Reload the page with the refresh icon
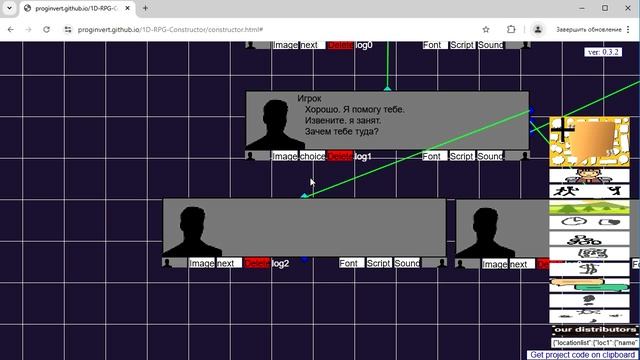 [x=47, y=29]
